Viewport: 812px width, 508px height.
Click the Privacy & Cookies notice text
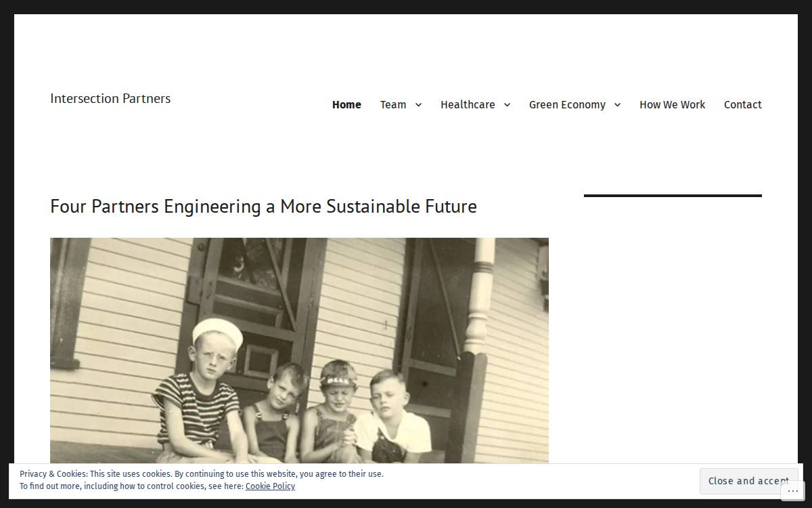pos(202,480)
